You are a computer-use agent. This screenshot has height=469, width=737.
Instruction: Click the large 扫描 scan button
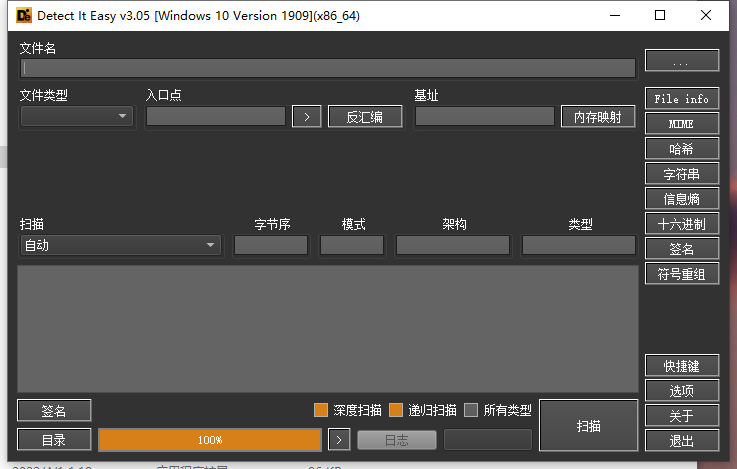point(588,425)
